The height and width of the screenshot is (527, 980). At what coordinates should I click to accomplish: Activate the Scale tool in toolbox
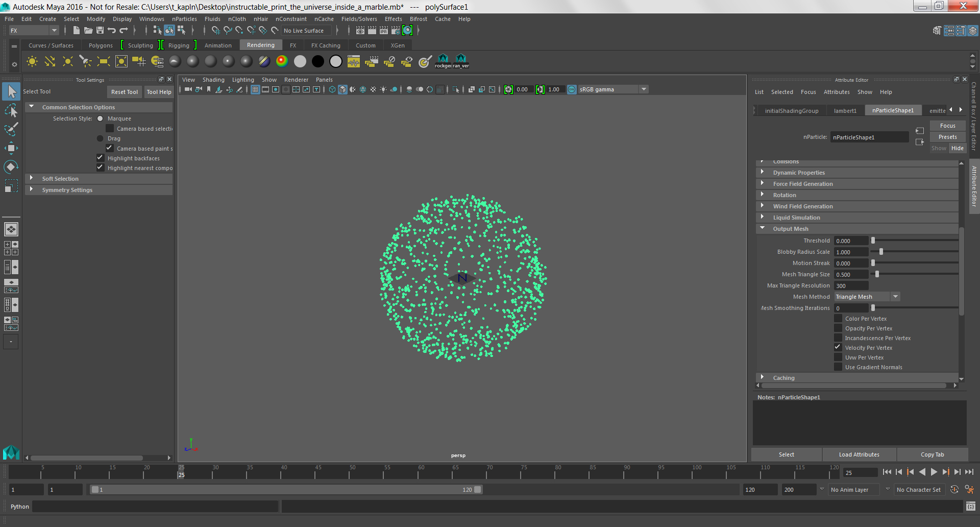(x=11, y=186)
